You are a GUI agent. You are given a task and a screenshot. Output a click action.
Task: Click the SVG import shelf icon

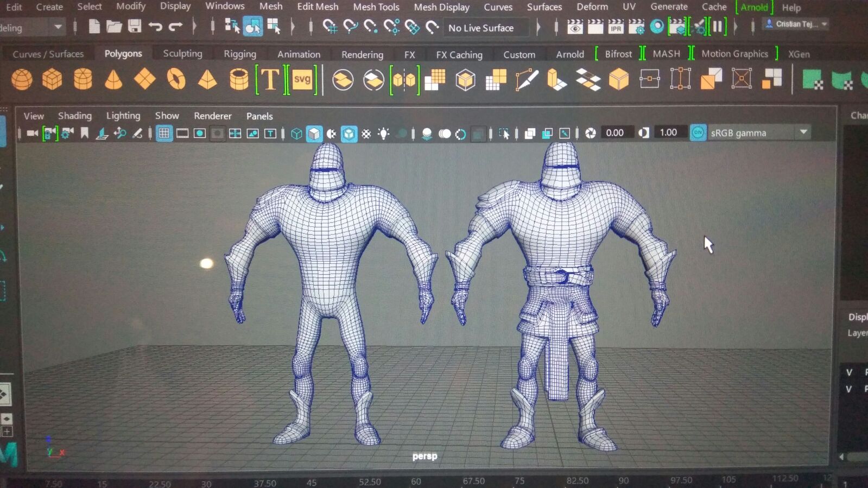(x=302, y=80)
